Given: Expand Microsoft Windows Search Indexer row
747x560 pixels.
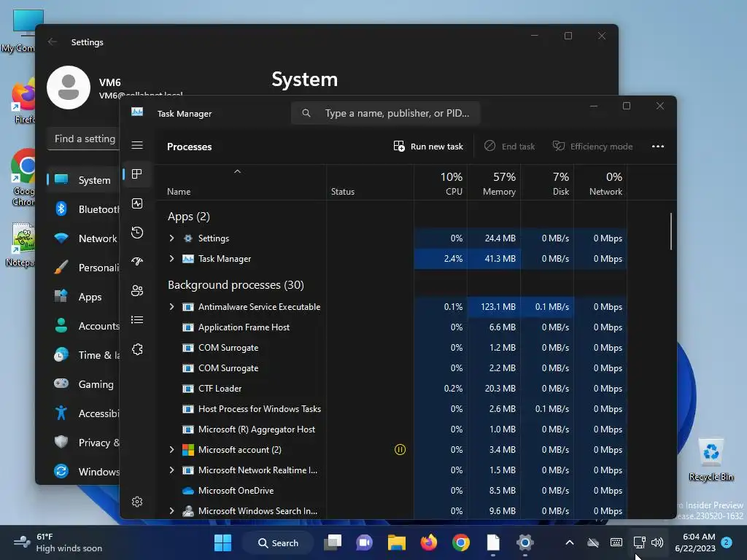Looking at the screenshot, I should pyautogui.click(x=171, y=511).
